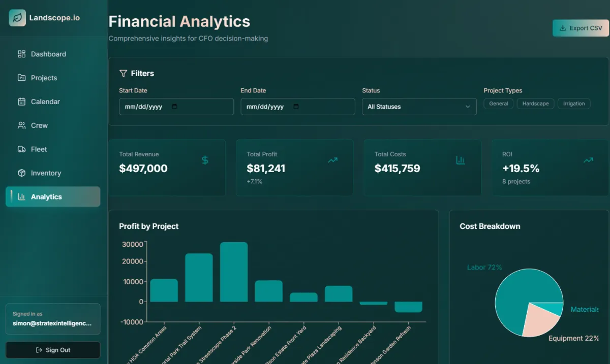Click the Labor 72% chart label
This screenshot has width=610, height=364.
484,267
